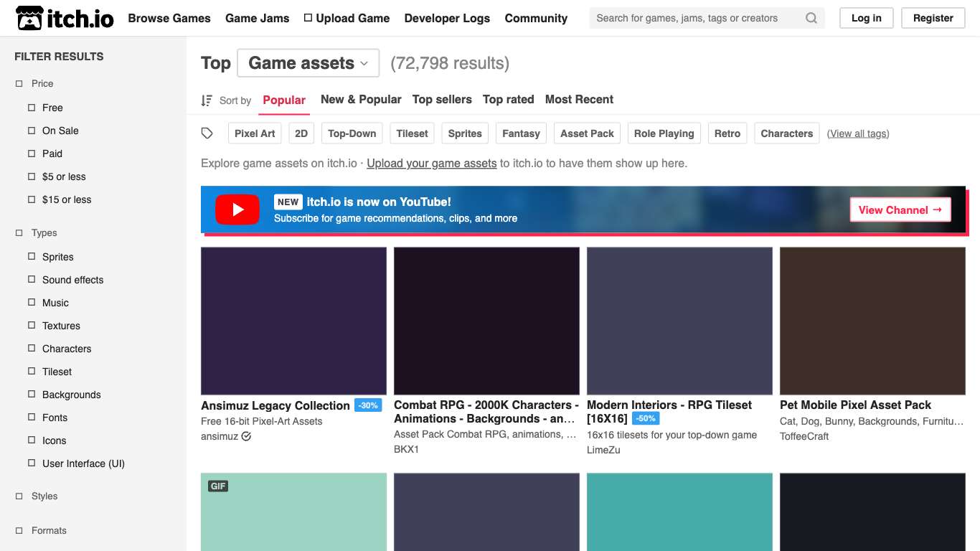Click the search magnifier icon

(x=811, y=18)
